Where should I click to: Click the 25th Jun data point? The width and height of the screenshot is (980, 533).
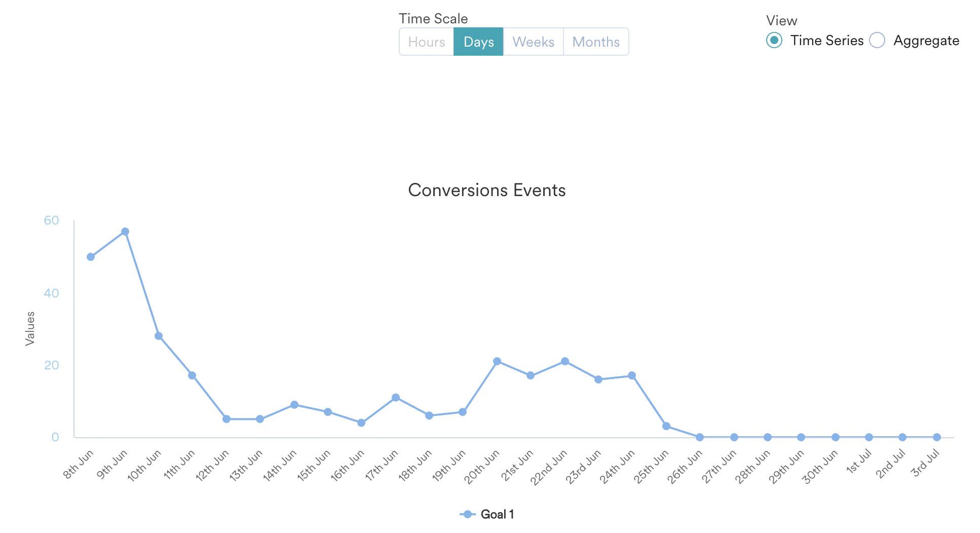[x=666, y=426]
